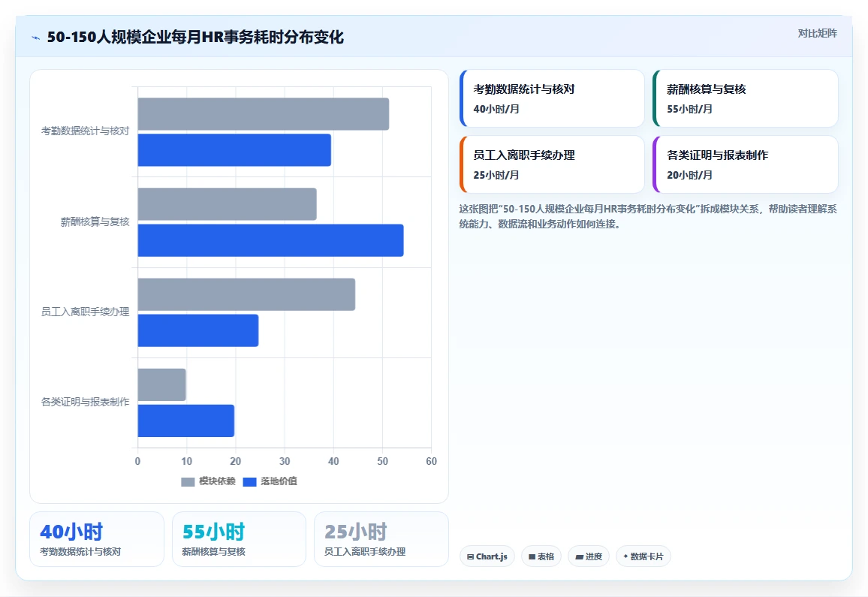Select the 表格 tag chip
Image resolution: width=868 pixels, height=597 pixels.
pos(541,556)
